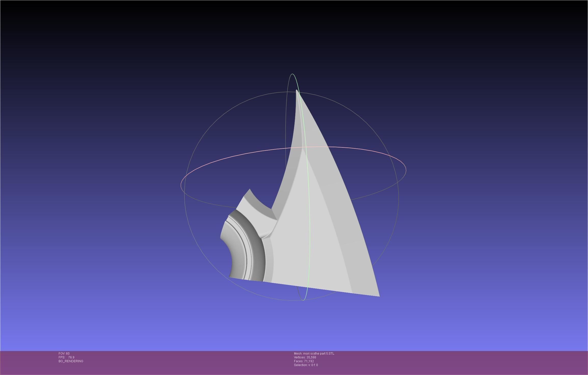The image size is (588, 375).
Task: Click the Selection v: 0 f: 0 text
Action: click(x=306, y=365)
